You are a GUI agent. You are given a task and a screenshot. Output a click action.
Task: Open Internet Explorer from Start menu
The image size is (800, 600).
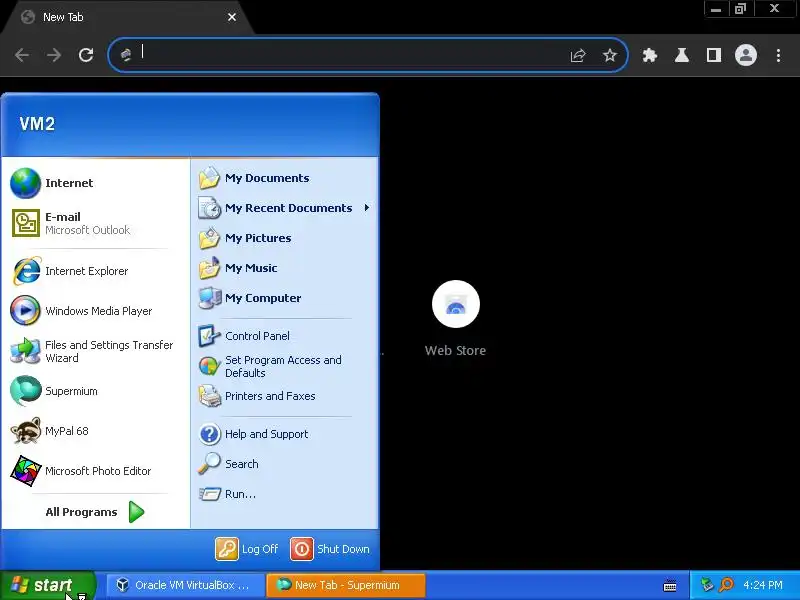pos(94,271)
